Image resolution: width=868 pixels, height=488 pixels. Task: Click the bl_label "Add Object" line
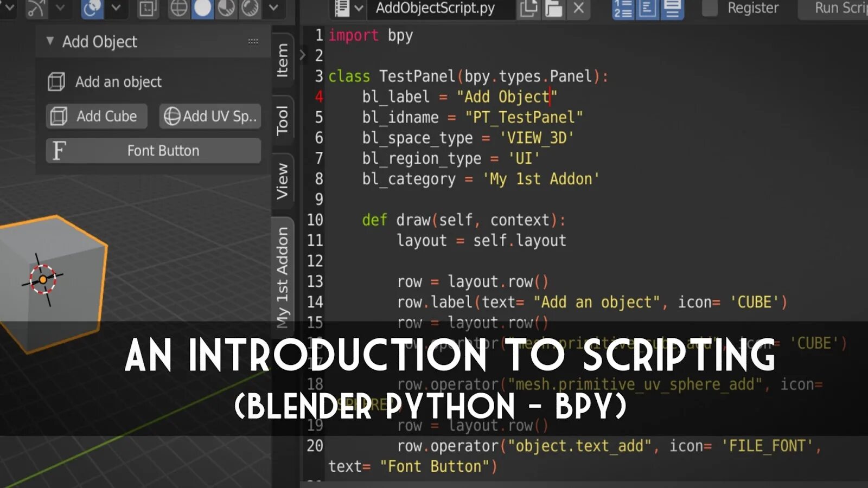click(x=460, y=97)
